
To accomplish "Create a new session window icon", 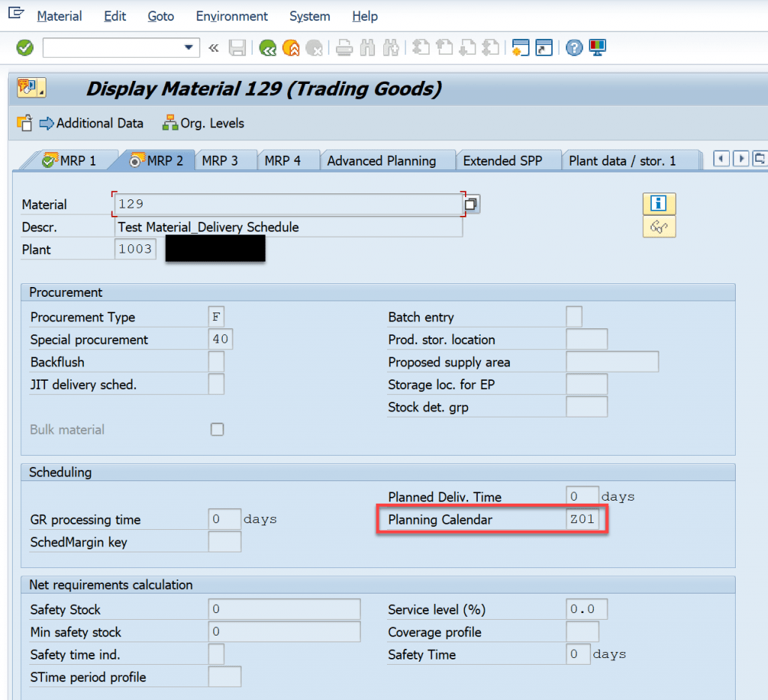I will 520,48.
